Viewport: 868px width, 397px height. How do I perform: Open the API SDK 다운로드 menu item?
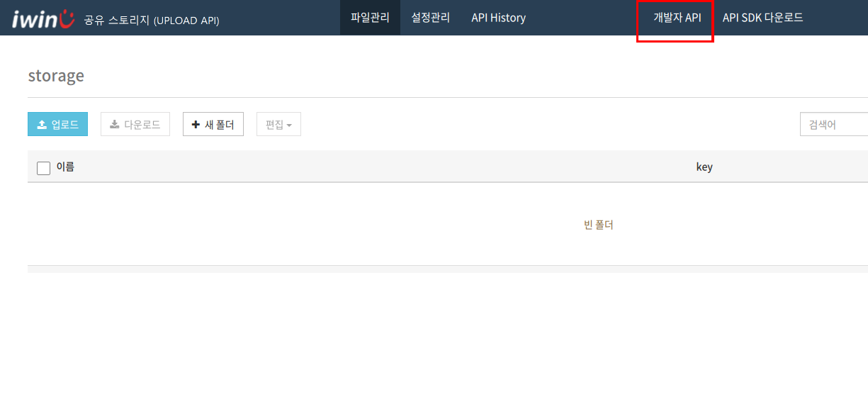(x=762, y=18)
